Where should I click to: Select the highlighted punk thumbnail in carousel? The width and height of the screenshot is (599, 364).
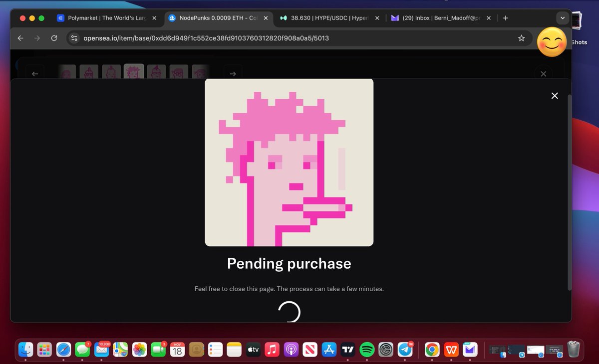click(134, 72)
